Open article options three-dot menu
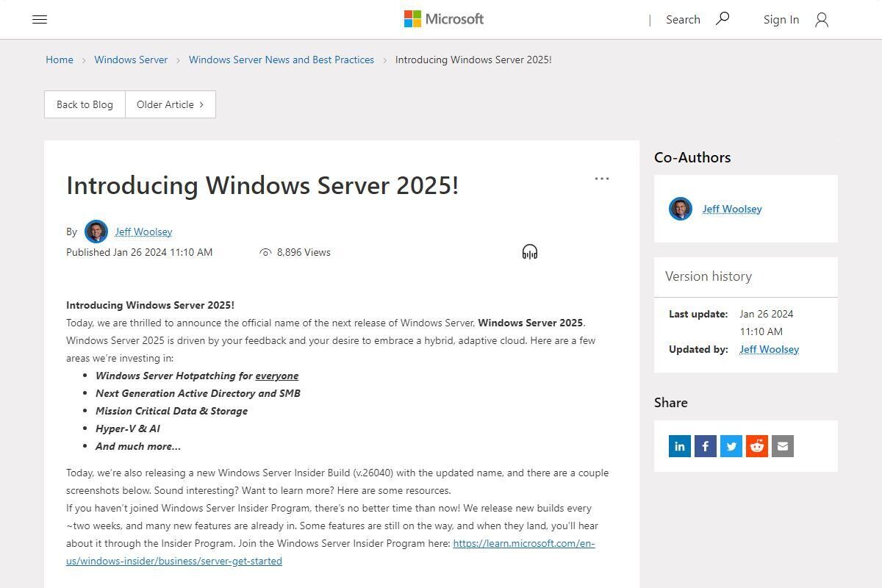Image resolution: width=882 pixels, height=588 pixels. [602, 179]
